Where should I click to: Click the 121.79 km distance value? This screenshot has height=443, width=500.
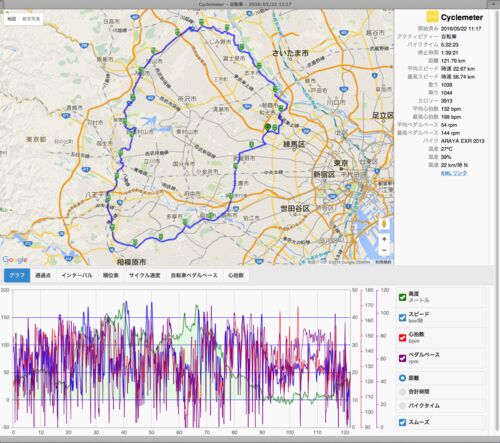pyautogui.click(x=453, y=61)
